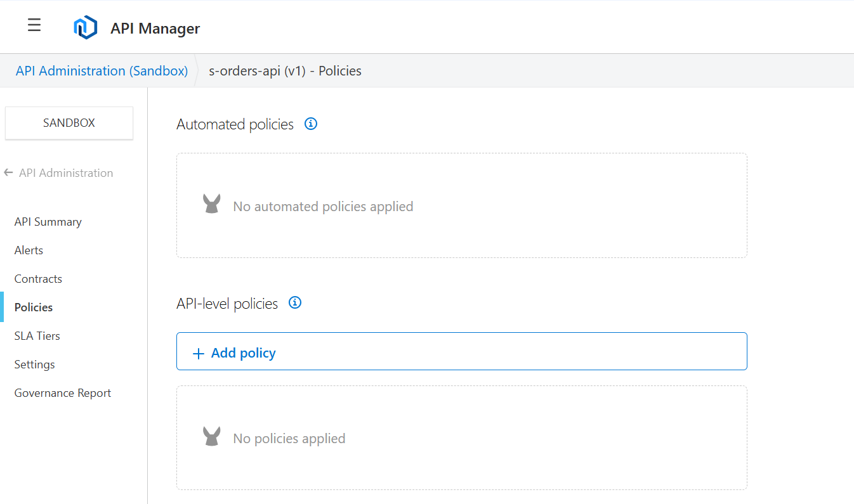This screenshot has width=854, height=504.
Task: Open API Administration (Sandbox) breadcrumb link
Action: click(101, 70)
